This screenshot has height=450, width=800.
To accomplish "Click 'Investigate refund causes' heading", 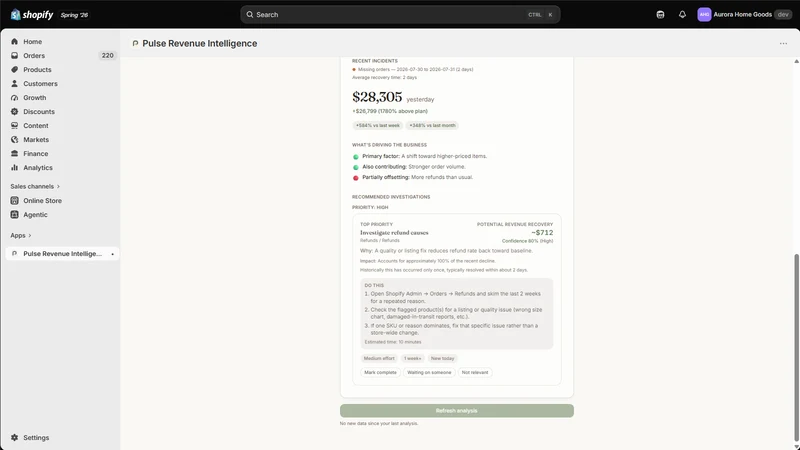I will (x=394, y=233).
